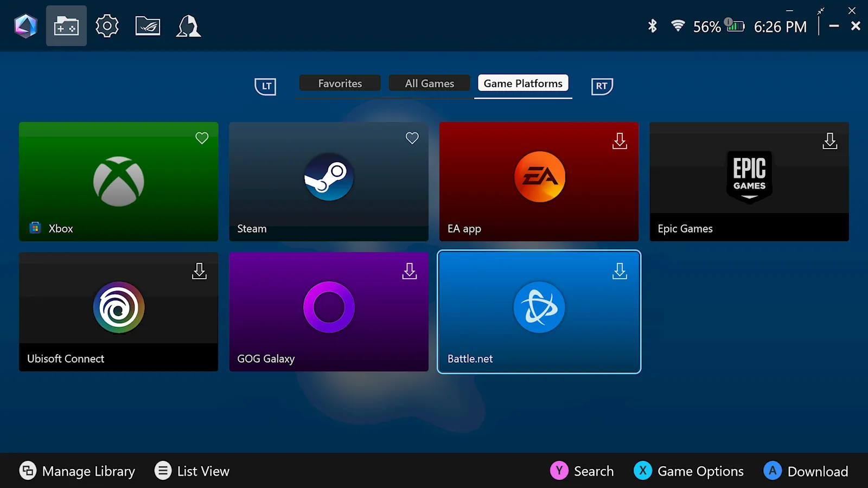Toggle favorite heart on Steam tile

click(412, 138)
